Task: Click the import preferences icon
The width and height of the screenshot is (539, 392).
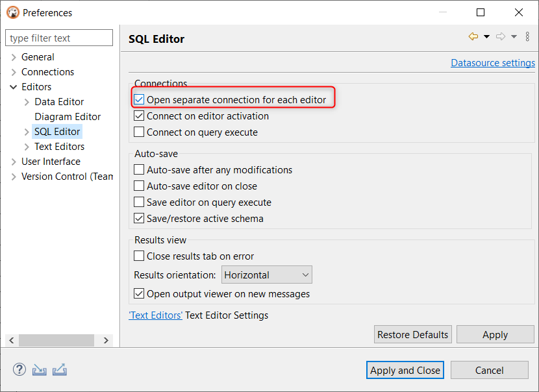Action: 39,370
